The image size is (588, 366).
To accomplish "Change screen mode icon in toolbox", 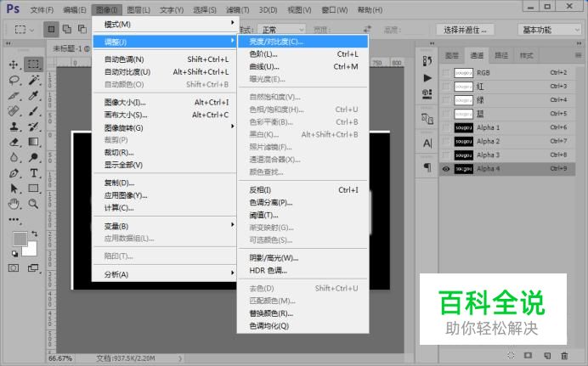I will (x=33, y=267).
